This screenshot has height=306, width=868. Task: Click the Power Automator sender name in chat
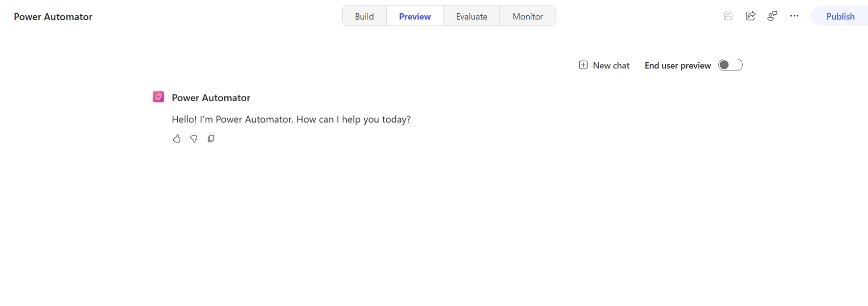(x=211, y=98)
